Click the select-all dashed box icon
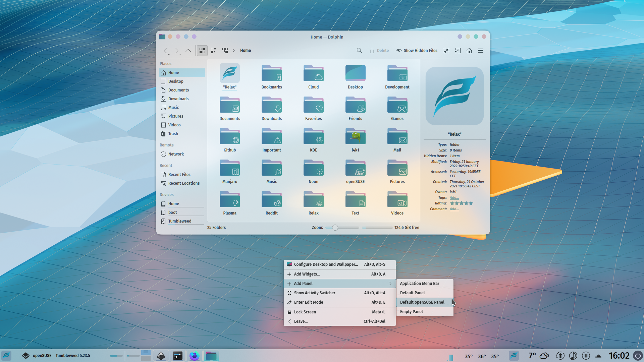 446,51
